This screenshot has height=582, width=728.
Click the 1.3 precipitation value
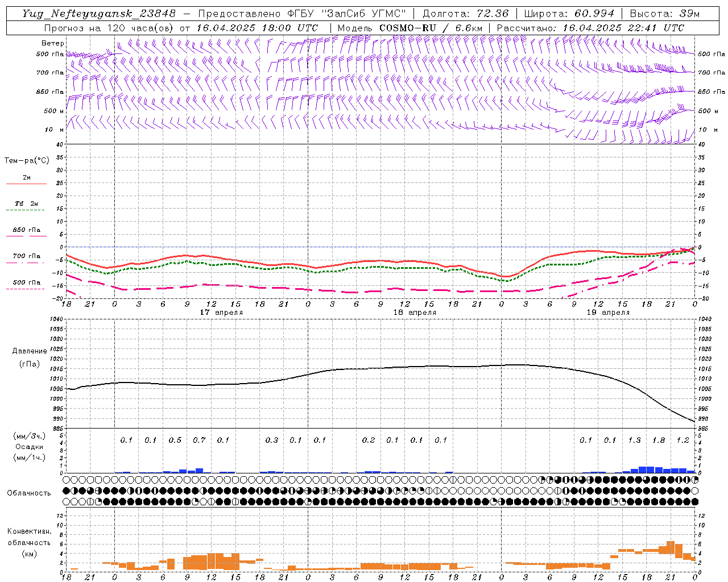634,440
